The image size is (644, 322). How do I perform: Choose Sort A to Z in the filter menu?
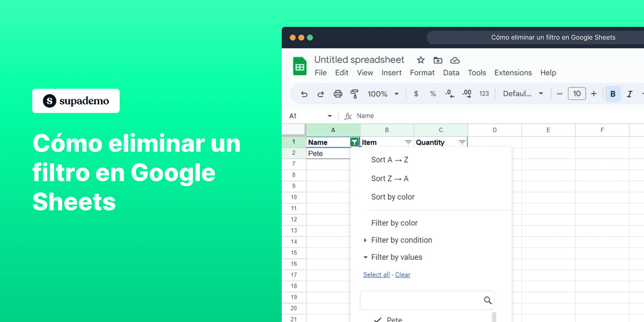(389, 159)
